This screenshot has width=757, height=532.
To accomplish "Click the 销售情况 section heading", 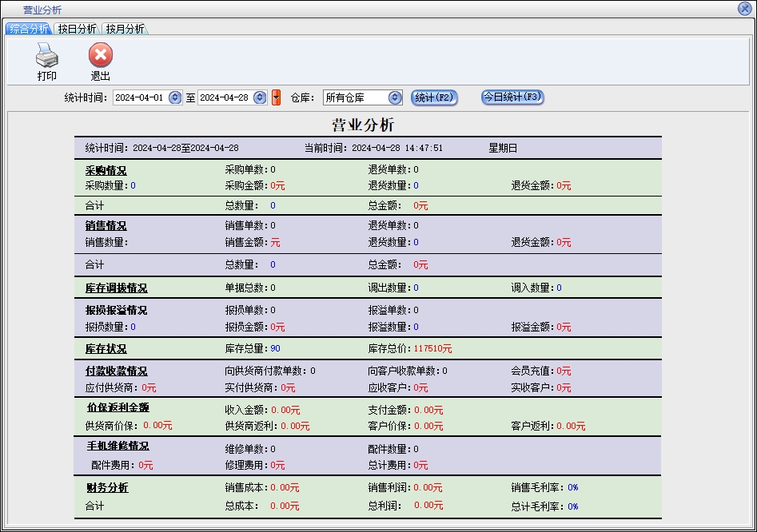I will click(106, 226).
